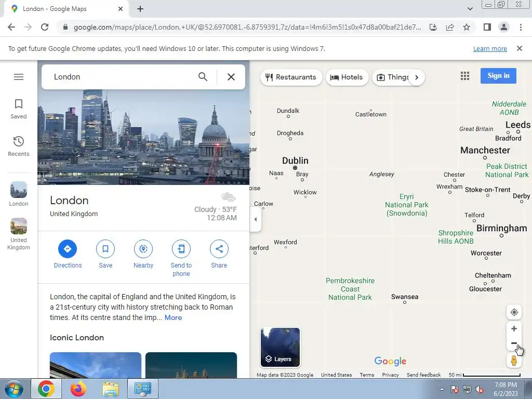
Task: Dismiss the Chrome update notice
Action: [520, 48]
